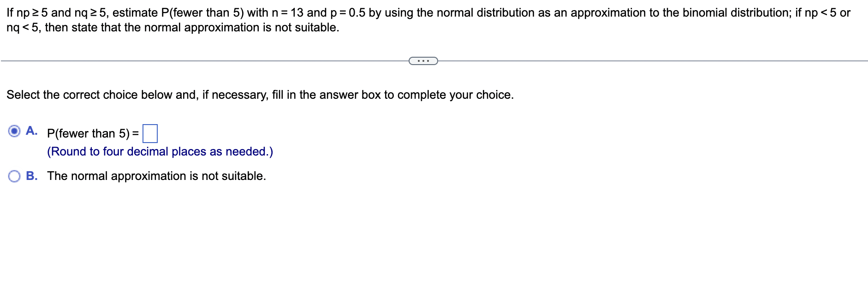Click the blue 'A.' choice label

(x=32, y=132)
